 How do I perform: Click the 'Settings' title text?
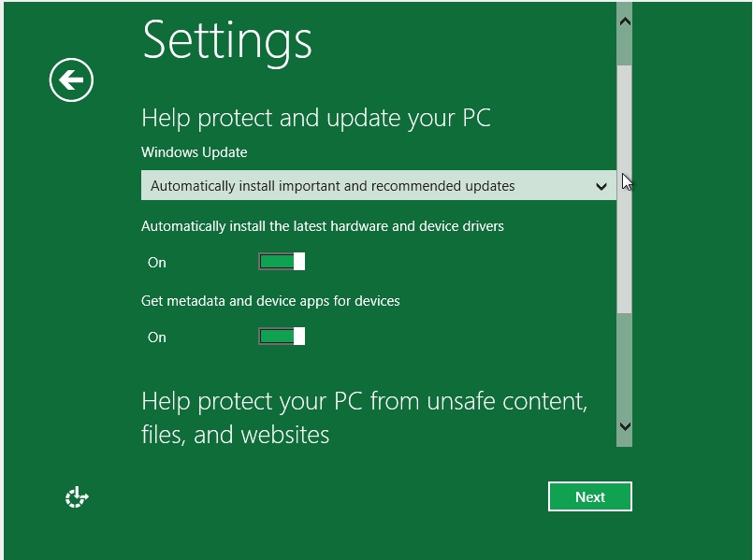click(x=227, y=41)
